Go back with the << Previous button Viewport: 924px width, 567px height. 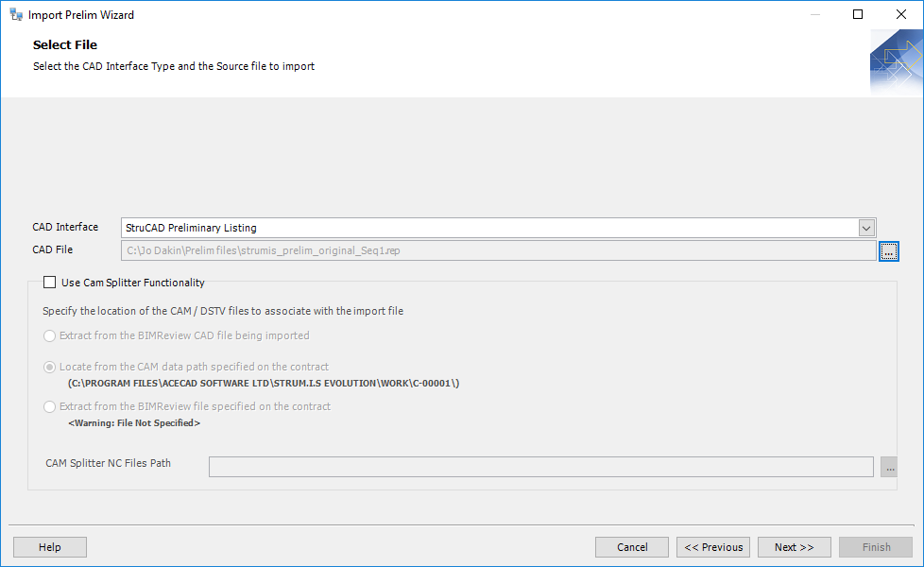coord(713,547)
